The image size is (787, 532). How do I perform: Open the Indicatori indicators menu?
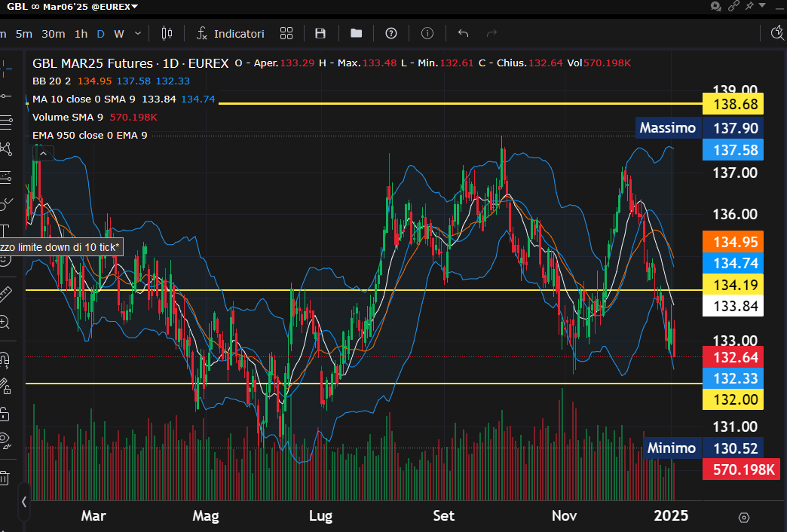click(231, 33)
